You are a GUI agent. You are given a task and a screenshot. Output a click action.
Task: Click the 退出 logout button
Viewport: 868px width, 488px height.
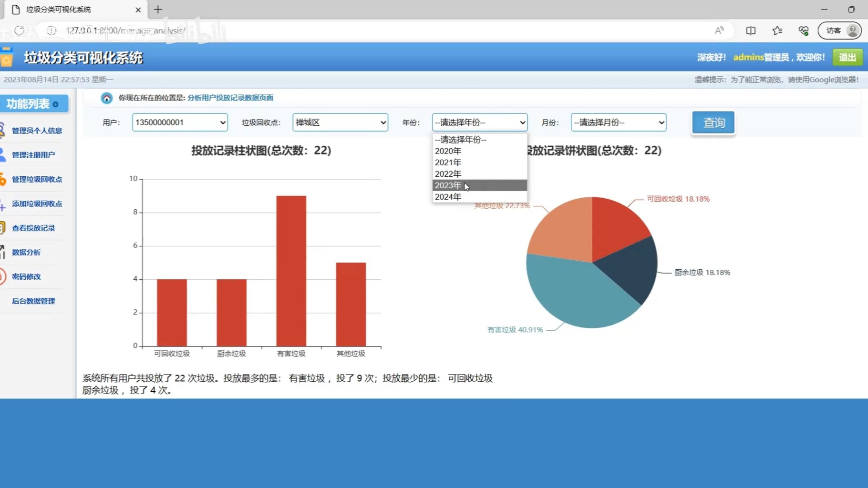pyautogui.click(x=847, y=57)
